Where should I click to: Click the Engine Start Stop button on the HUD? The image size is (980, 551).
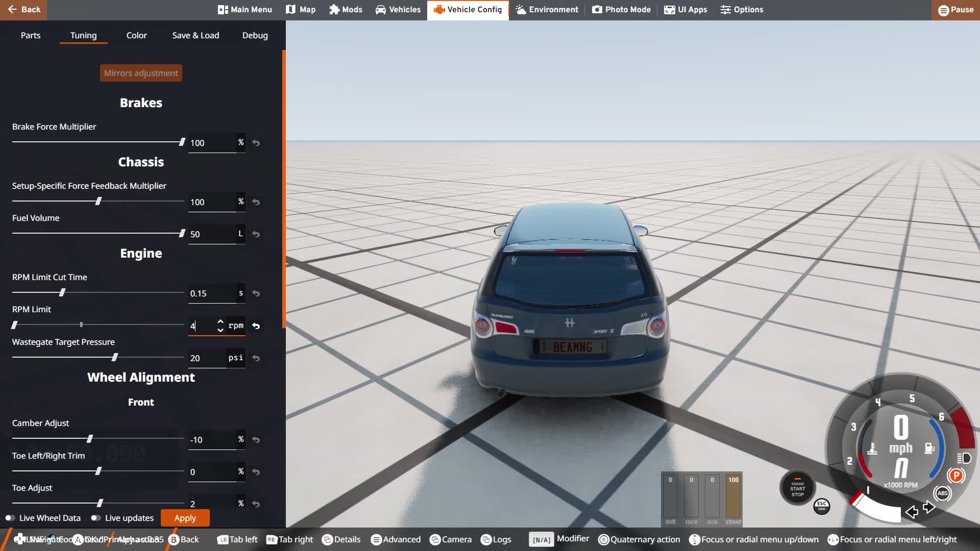pos(797,488)
